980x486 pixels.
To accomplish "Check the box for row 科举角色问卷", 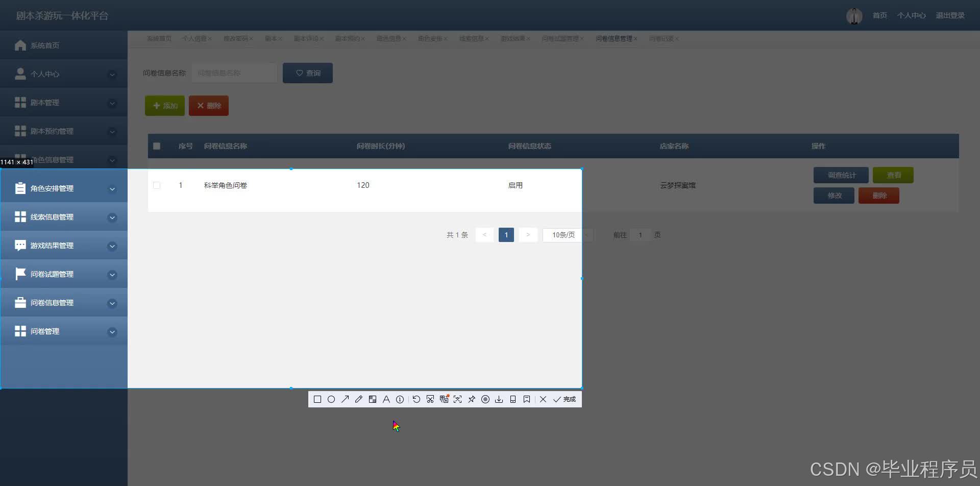I will [157, 185].
